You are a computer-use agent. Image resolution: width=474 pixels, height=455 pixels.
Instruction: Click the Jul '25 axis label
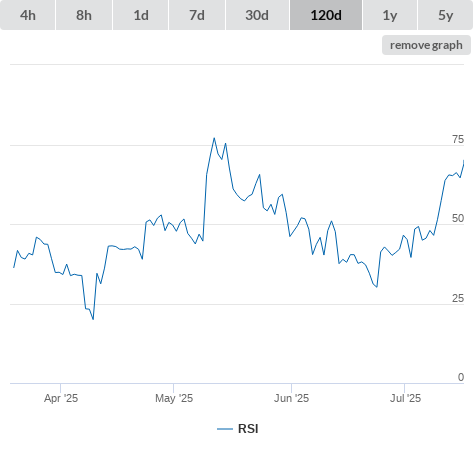(405, 398)
